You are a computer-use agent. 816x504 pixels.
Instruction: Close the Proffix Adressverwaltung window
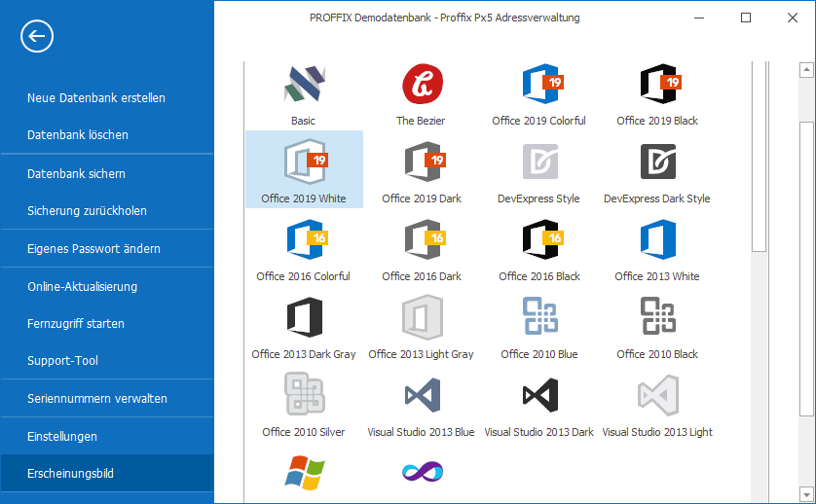tap(793, 18)
